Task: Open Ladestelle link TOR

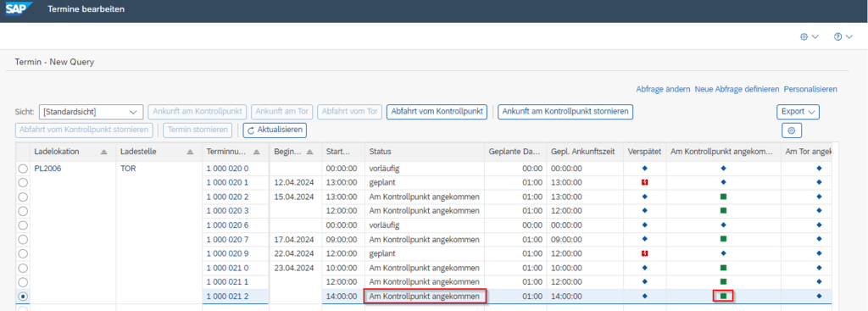Action: tap(128, 169)
